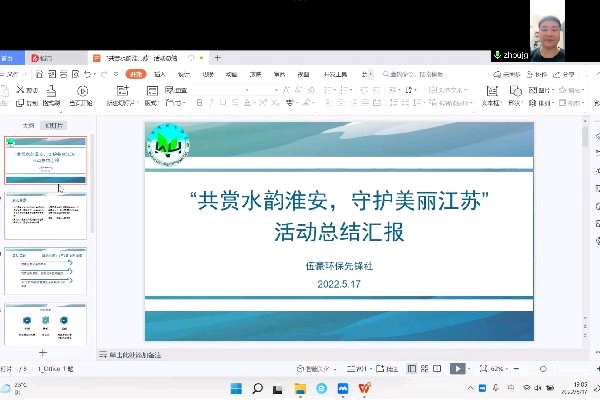Click the notes area below the slide

point(300,354)
